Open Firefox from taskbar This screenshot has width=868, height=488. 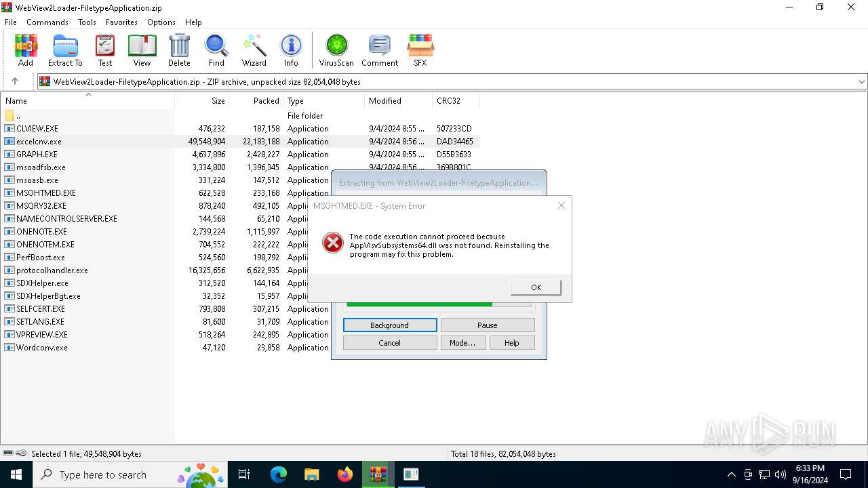pyautogui.click(x=345, y=474)
